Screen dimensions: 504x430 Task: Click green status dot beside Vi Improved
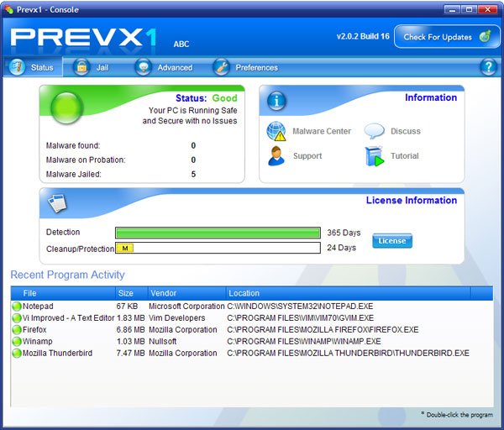(x=17, y=318)
